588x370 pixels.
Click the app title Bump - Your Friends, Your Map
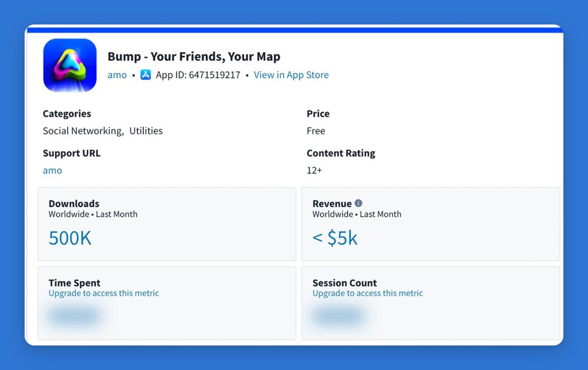[x=194, y=57]
